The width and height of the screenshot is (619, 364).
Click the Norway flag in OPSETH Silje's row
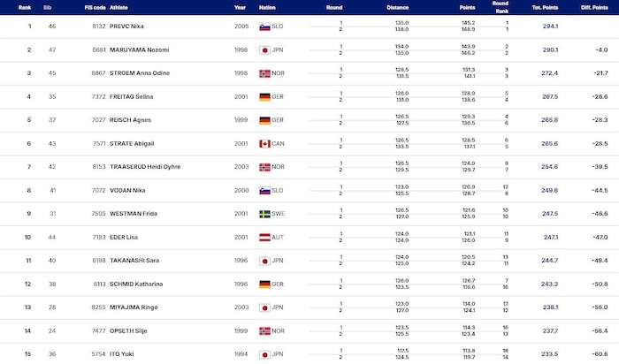coord(264,329)
